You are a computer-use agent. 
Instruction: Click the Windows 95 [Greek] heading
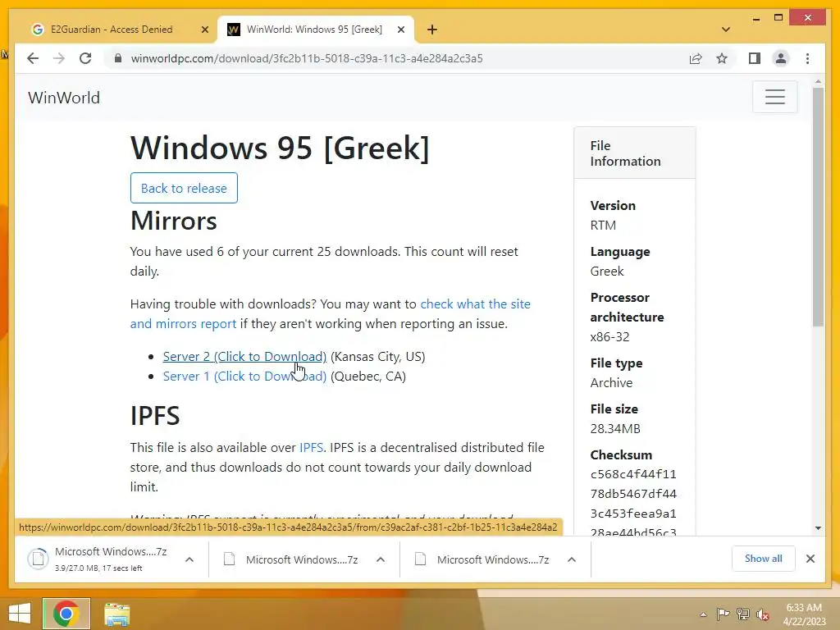tap(280, 148)
